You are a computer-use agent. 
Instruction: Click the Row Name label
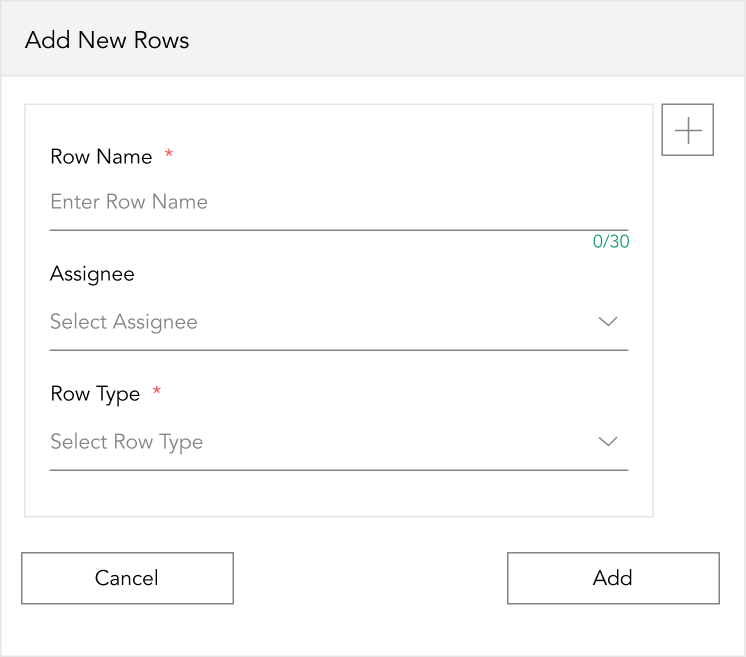[x=101, y=157]
